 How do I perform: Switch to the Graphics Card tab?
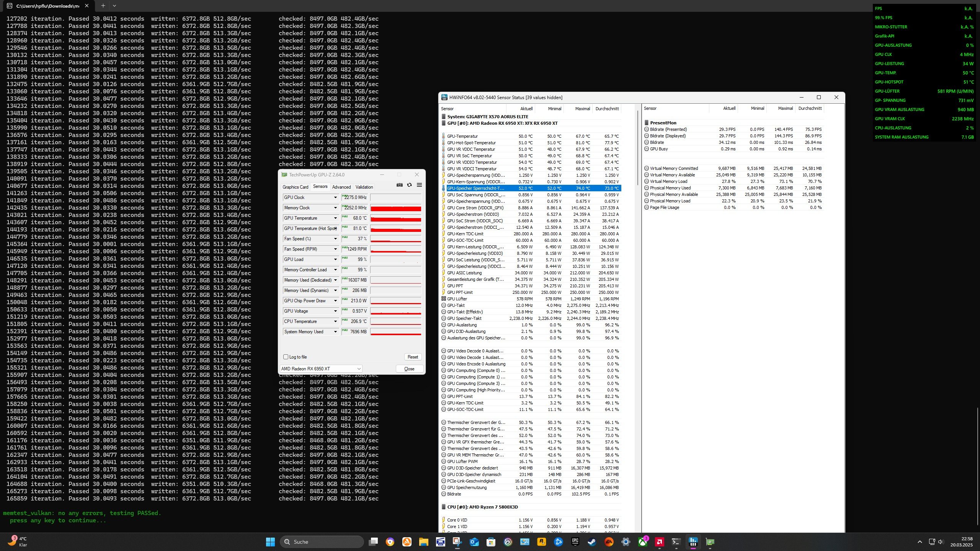[295, 187]
